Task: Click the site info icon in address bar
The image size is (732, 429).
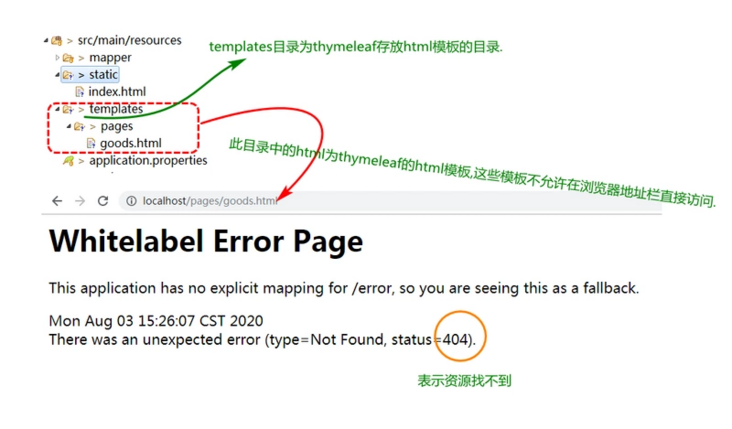Action: coord(131,201)
